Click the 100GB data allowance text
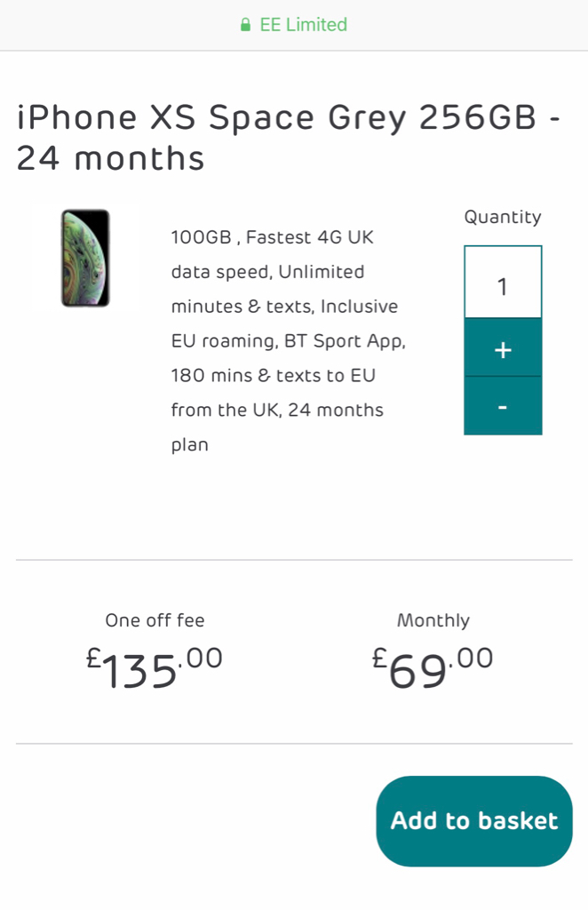 202,237
